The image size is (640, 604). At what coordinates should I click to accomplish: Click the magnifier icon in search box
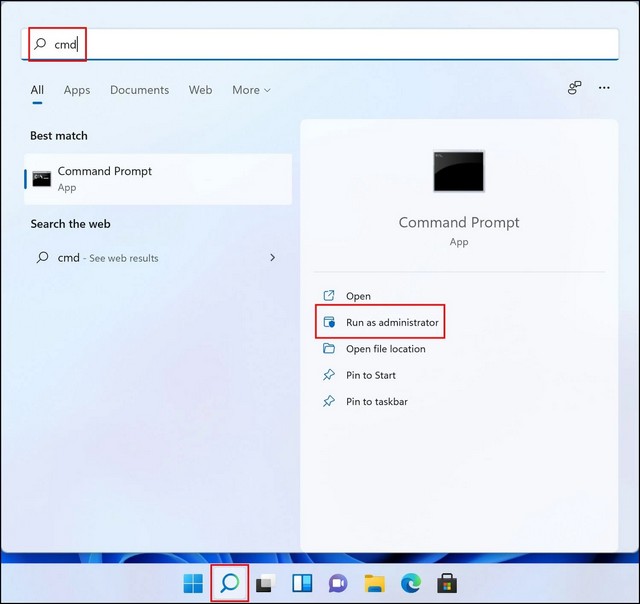(40, 44)
